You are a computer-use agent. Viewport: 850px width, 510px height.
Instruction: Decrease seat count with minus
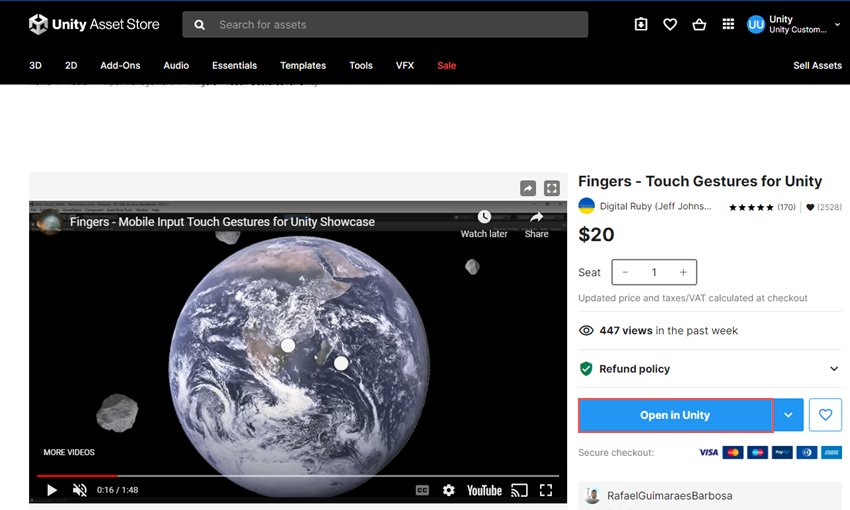coord(625,272)
